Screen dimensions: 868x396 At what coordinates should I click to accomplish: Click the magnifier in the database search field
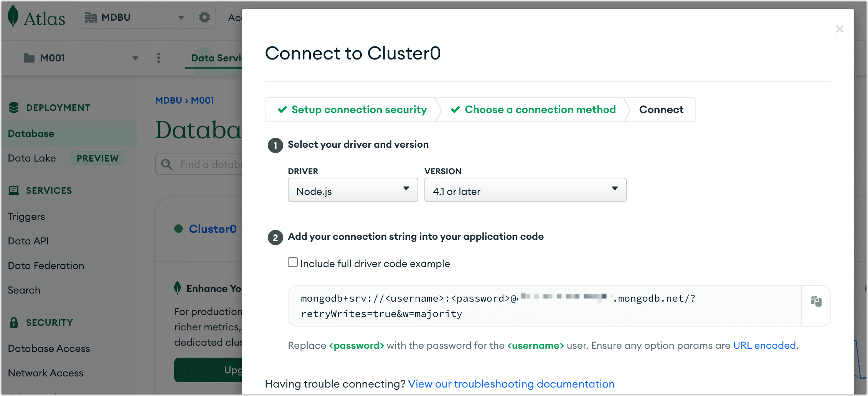[x=167, y=164]
